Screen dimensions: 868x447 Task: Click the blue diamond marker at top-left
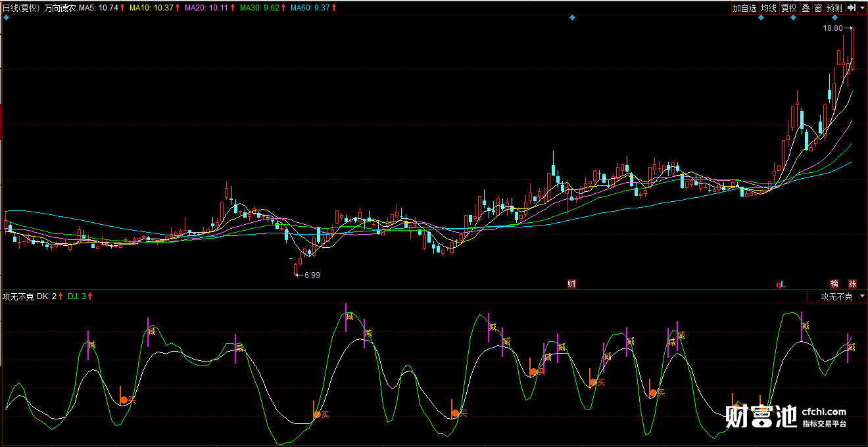[6, 18]
